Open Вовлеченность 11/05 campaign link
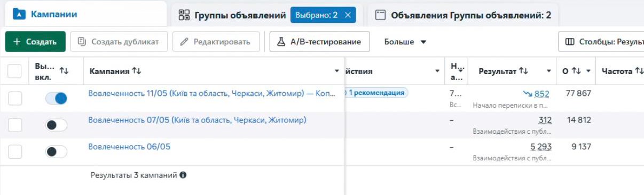 [x=212, y=94]
